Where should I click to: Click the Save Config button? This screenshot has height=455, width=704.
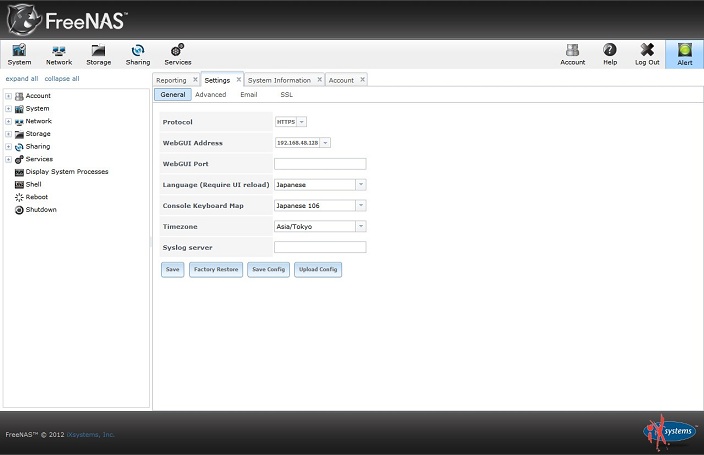coord(268,269)
